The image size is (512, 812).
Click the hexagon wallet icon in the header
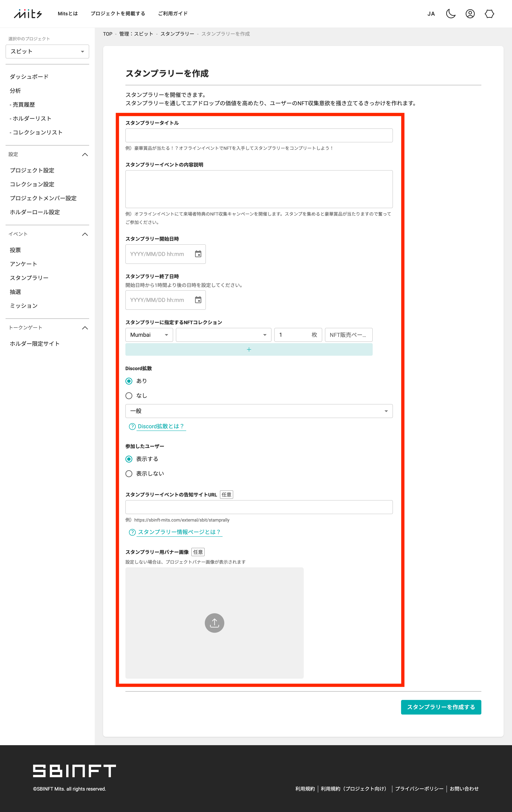[x=489, y=14]
